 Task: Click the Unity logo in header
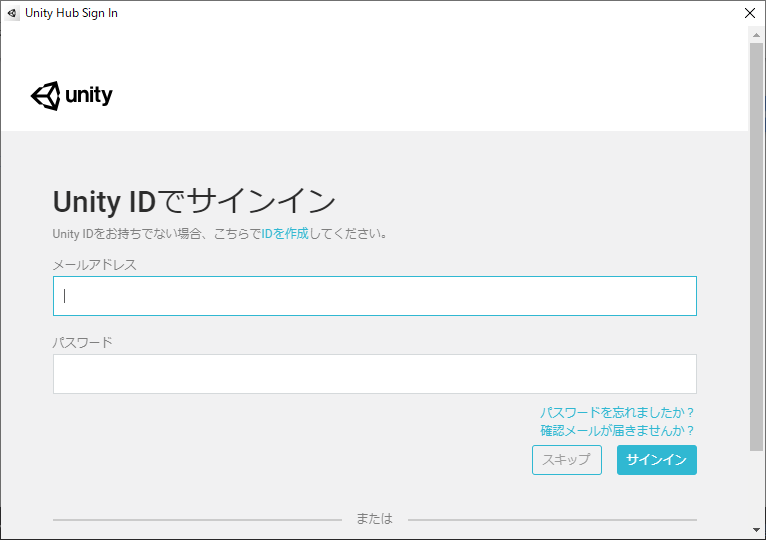point(71,96)
